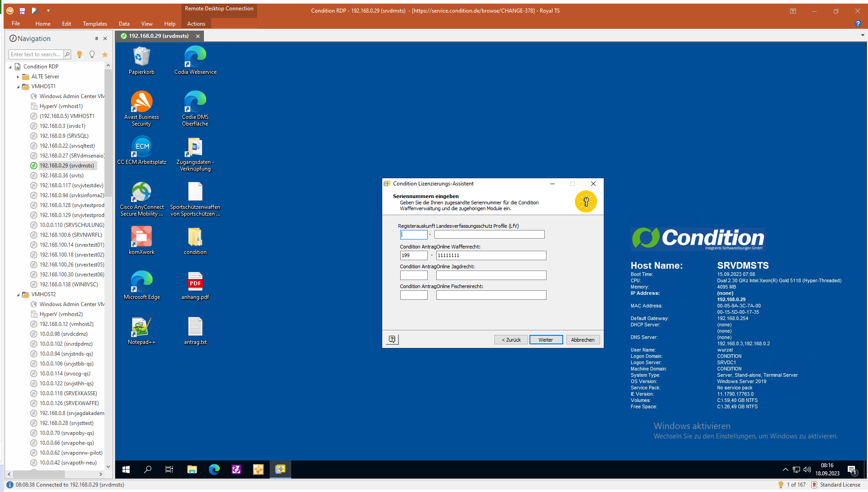Collapse the VMHOST1 folder
This screenshot has height=492, width=868.
point(18,86)
